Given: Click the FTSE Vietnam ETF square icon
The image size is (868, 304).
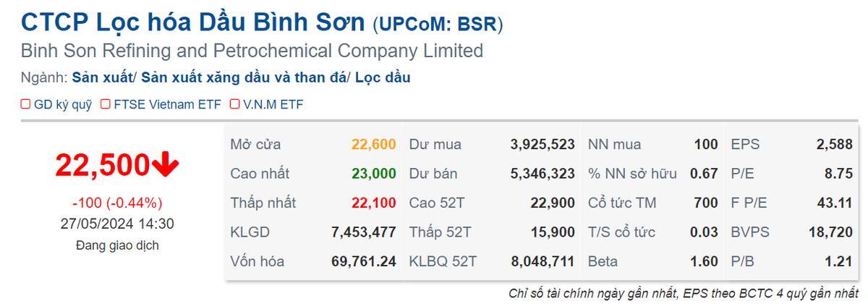Looking at the screenshot, I should tap(105, 104).
